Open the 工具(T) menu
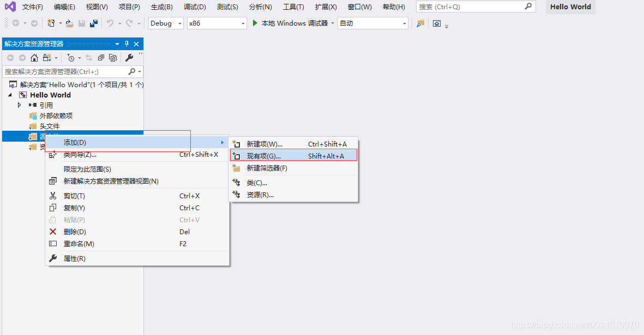644x335 pixels. click(x=293, y=7)
